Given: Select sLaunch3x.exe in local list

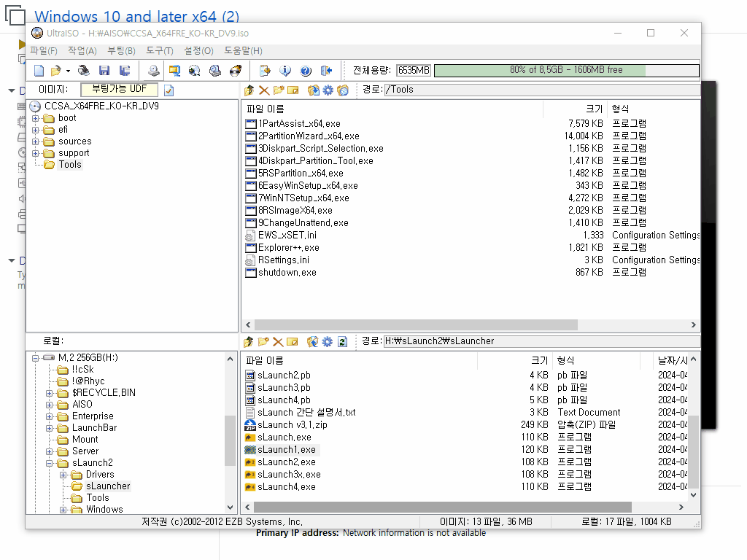Looking at the screenshot, I should pos(289,474).
